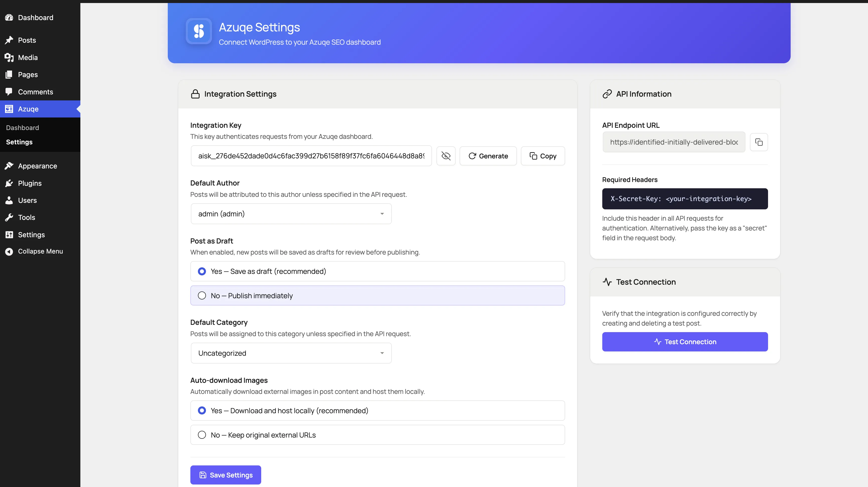This screenshot has width=868, height=487.
Task: Open Plugins in the admin menu
Action: (40, 183)
